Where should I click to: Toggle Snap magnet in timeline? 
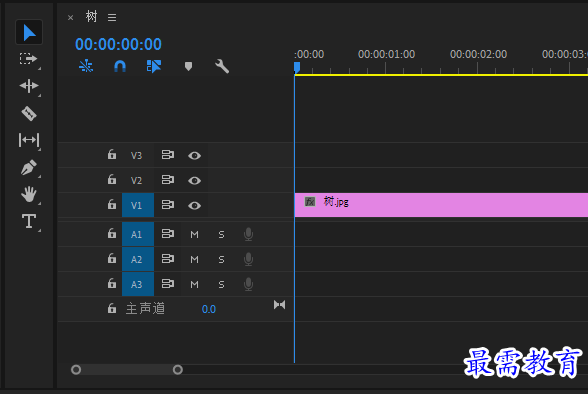tap(120, 66)
